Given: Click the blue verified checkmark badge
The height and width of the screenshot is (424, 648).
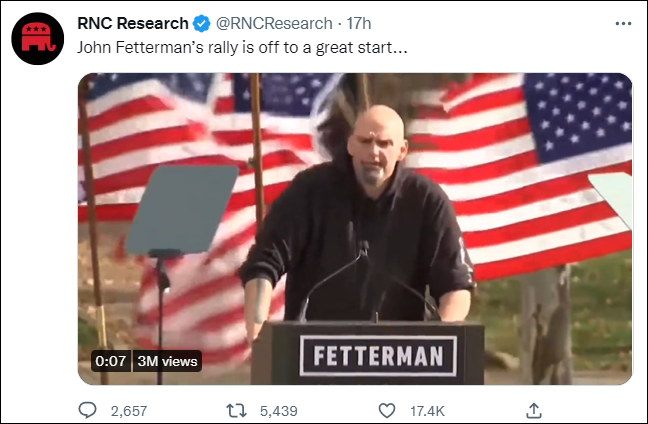Looking at the screenshot, I should [x=202, y=24].
